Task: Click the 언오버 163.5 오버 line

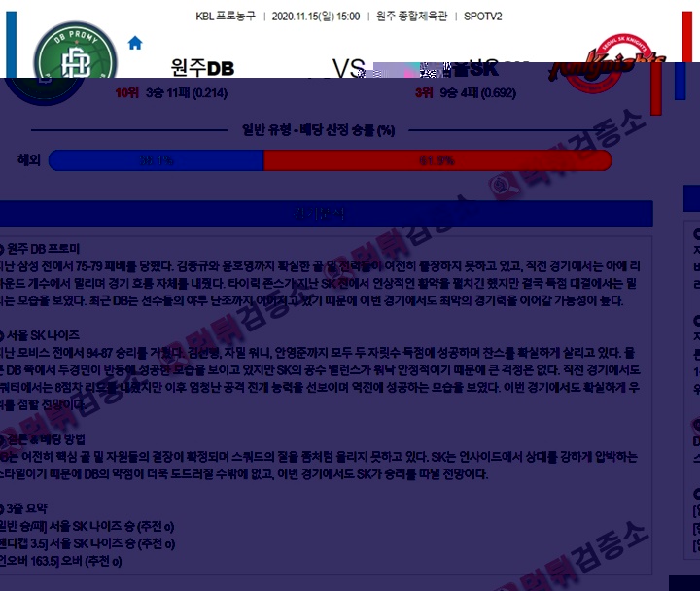Action: coord(60,561)
